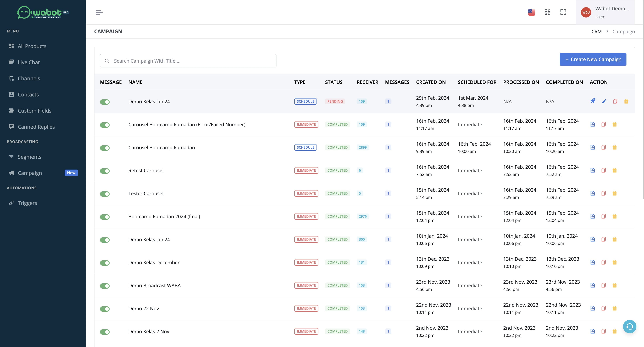The height and width of the screenshot is (347, 644).
Task: Open the Wabot Demo user profile menu
Action: click(x=605, y=12)
